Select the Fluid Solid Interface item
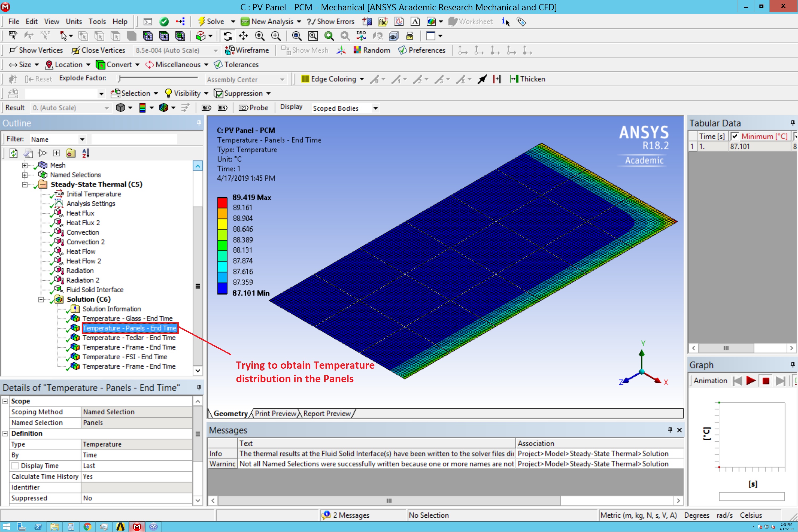Viewport: 798px width, 532px height. (x=95, y=290)
